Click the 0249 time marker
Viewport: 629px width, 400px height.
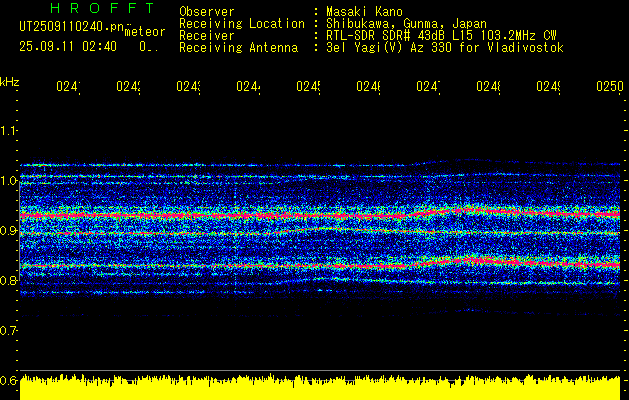[x=548, y=87]
